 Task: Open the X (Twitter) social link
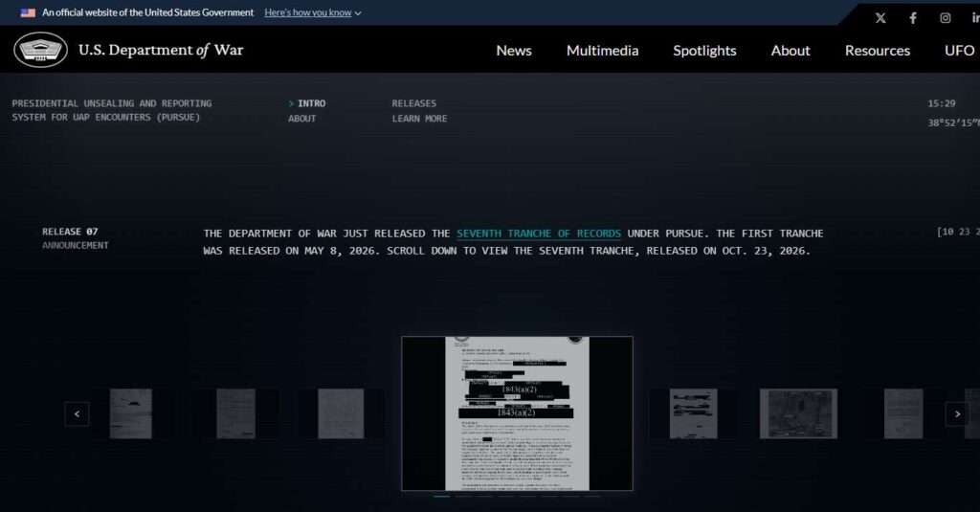tap(880, 18)
